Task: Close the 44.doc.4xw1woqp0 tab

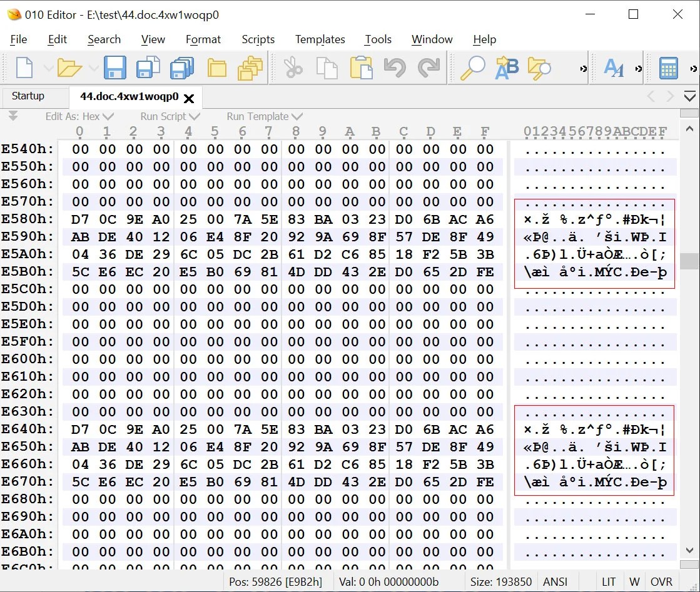Action: point(189,98)
